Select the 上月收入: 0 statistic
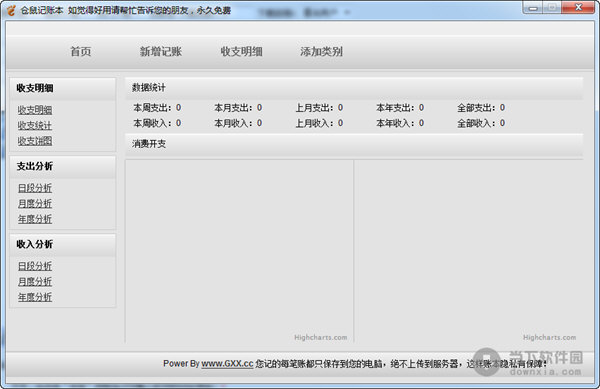The height and width of the screenshot is (389, 600). [x=319, y=123]
